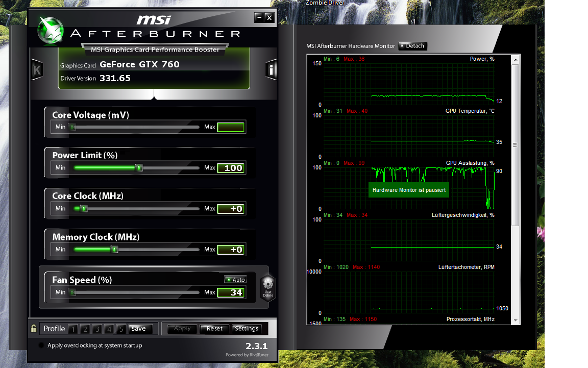Screen dimensions: 588x368
Task: Select profile slot 1
Action: click(x=73, y=329)
